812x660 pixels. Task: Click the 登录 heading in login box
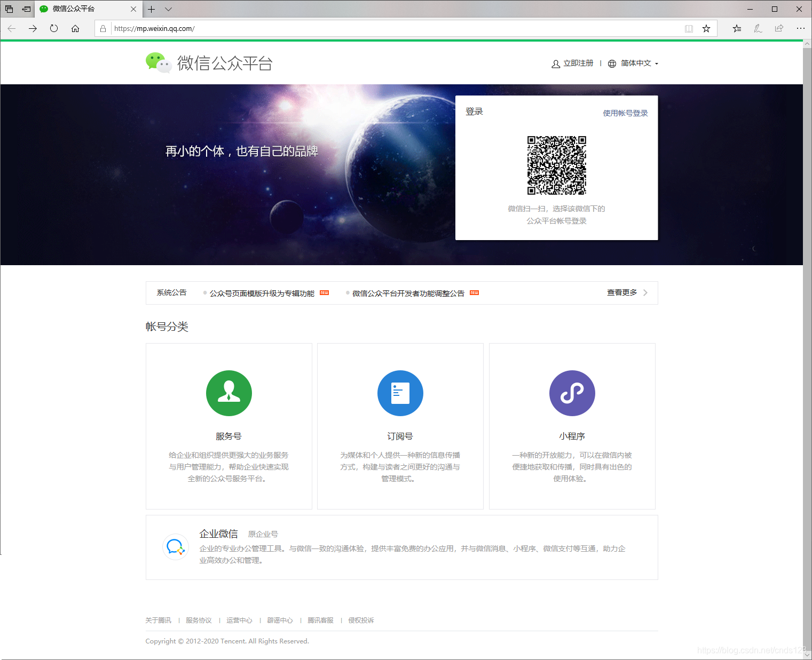tap(474, 112)
